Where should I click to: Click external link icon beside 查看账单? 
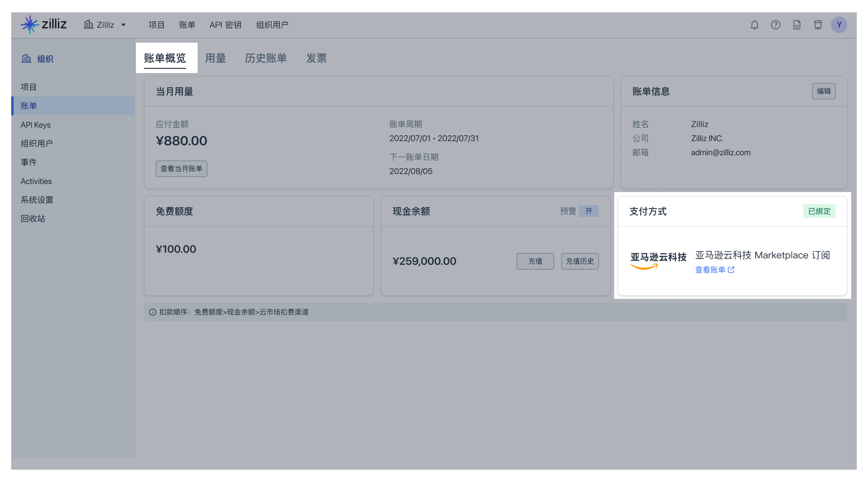[731, 270]
